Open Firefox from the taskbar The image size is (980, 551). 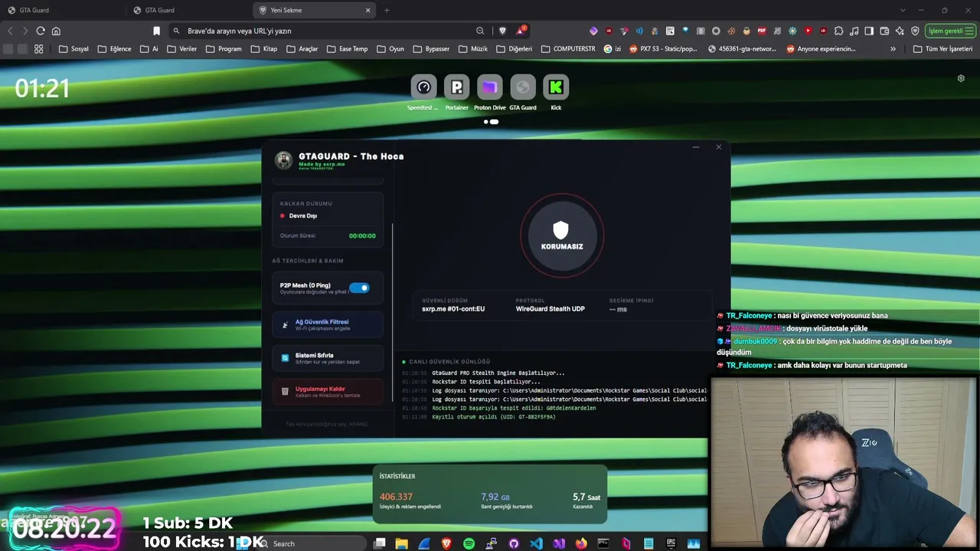pos(581,543)
